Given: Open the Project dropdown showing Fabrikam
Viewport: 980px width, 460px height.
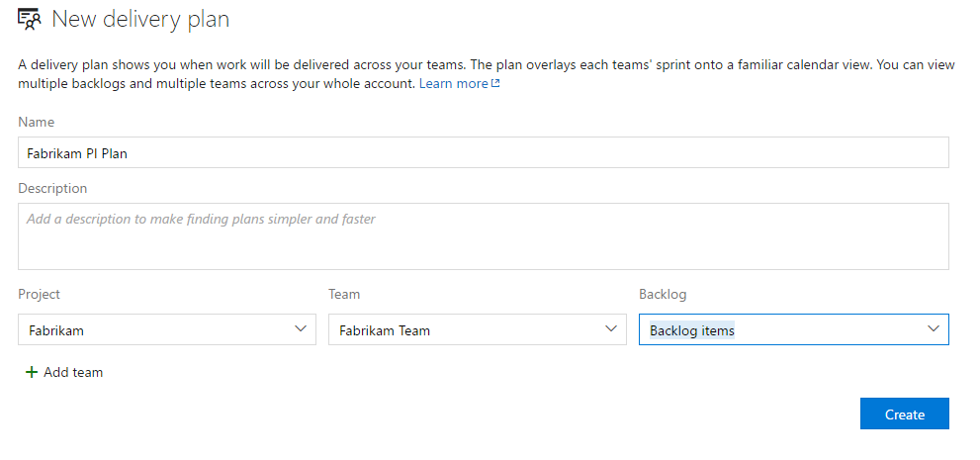Looking at the screenshot, I should coord(167,329).
